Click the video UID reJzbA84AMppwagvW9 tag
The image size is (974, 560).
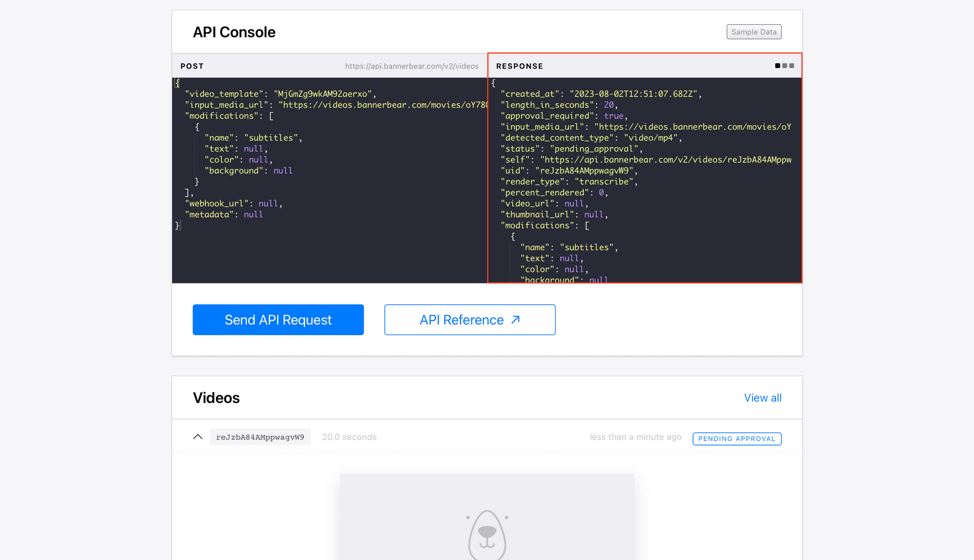[x=260, y=437]
